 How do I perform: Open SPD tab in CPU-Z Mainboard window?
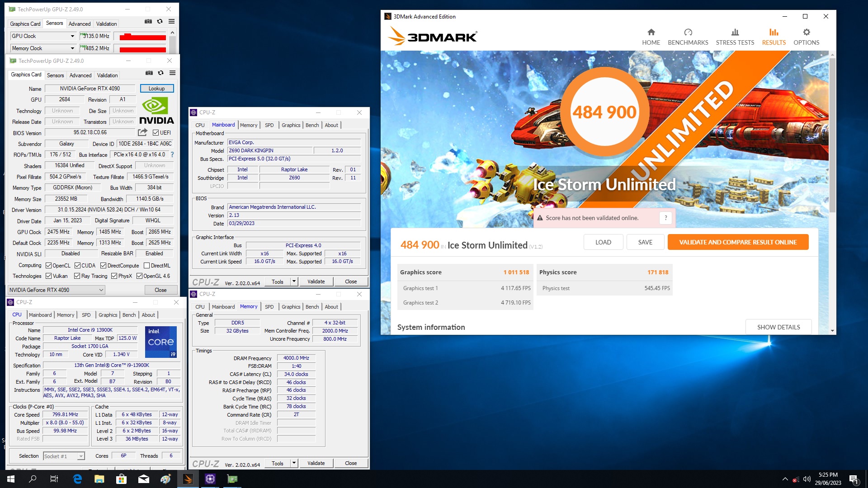pos(269,125)
